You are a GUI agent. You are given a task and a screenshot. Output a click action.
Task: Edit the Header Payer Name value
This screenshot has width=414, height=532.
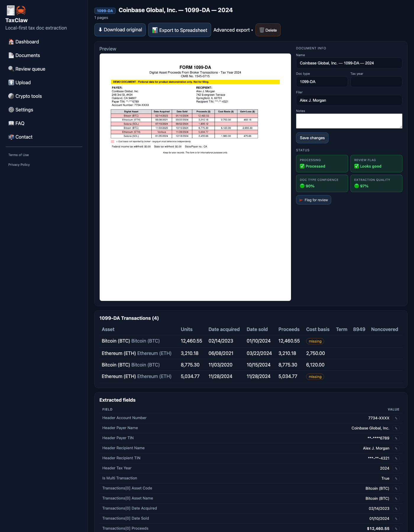(396, 428)
